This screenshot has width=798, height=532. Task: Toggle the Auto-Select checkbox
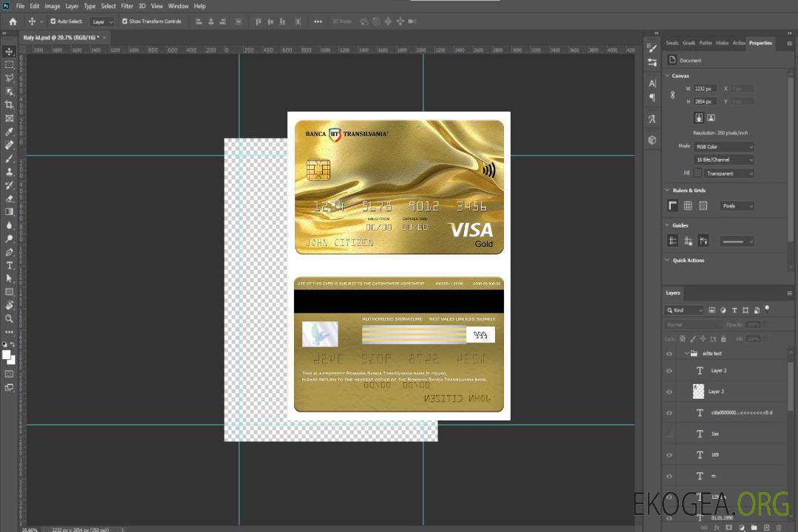click(53, 21)
